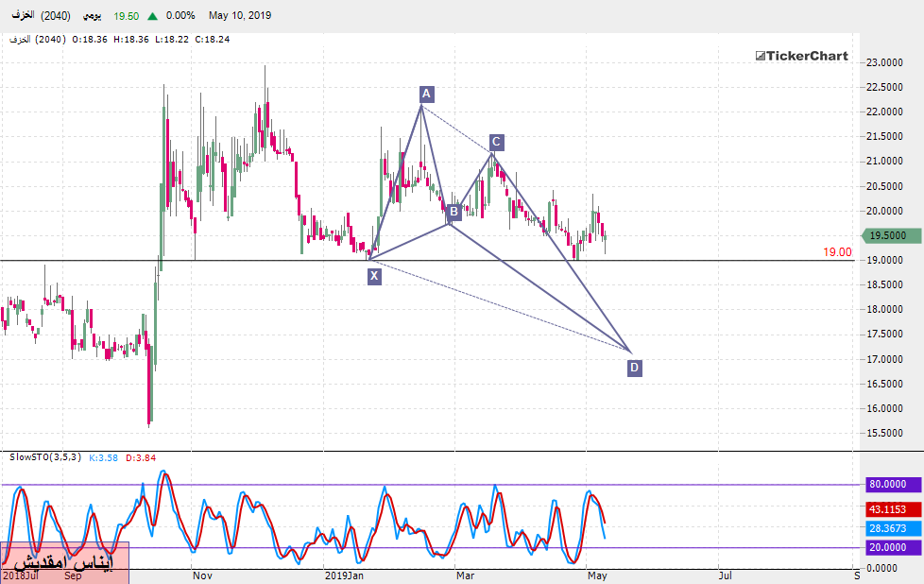The image size is (924, 584).
Task: Select the pattern point B marker
Action: click(453, 213)
